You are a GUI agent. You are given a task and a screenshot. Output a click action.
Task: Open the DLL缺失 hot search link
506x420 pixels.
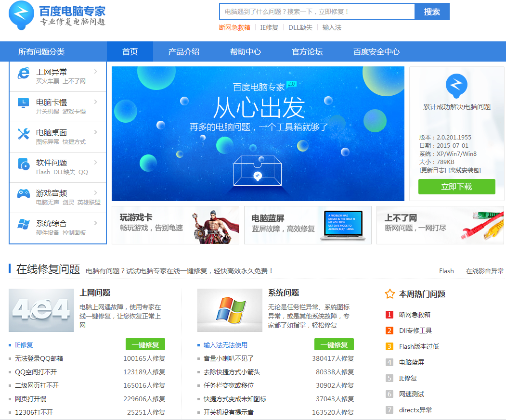300,27
